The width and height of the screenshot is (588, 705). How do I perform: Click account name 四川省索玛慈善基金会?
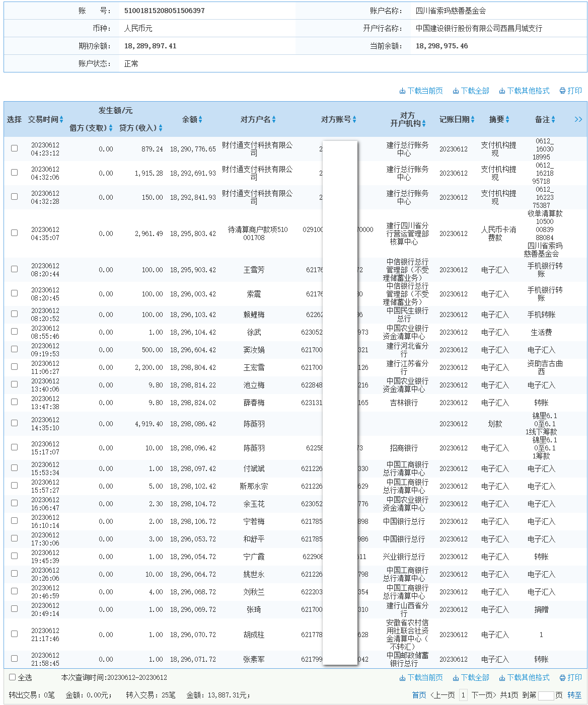coord(451,11)
